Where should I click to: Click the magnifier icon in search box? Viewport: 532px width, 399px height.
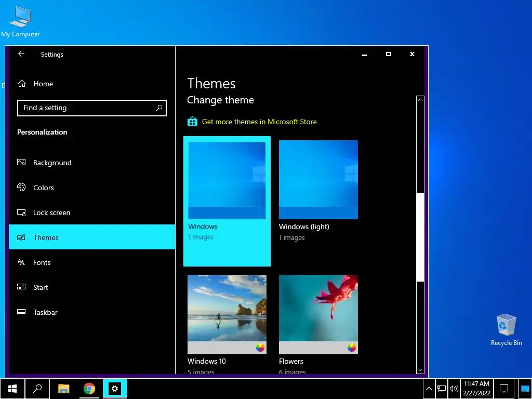(159, 108)
